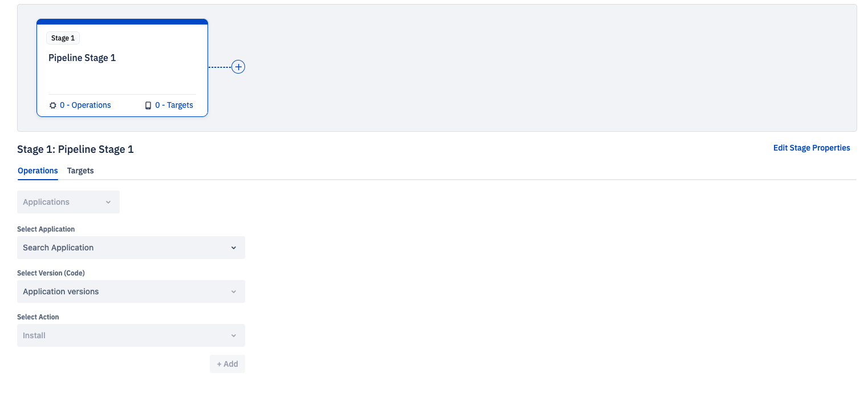Select the Pipeline Stage 1 card title

82,58
